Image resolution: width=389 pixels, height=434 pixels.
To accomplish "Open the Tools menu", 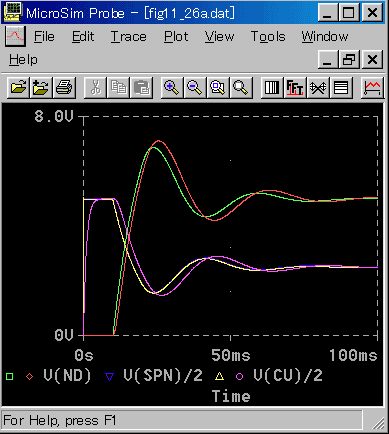I will [x=268, y=36].
